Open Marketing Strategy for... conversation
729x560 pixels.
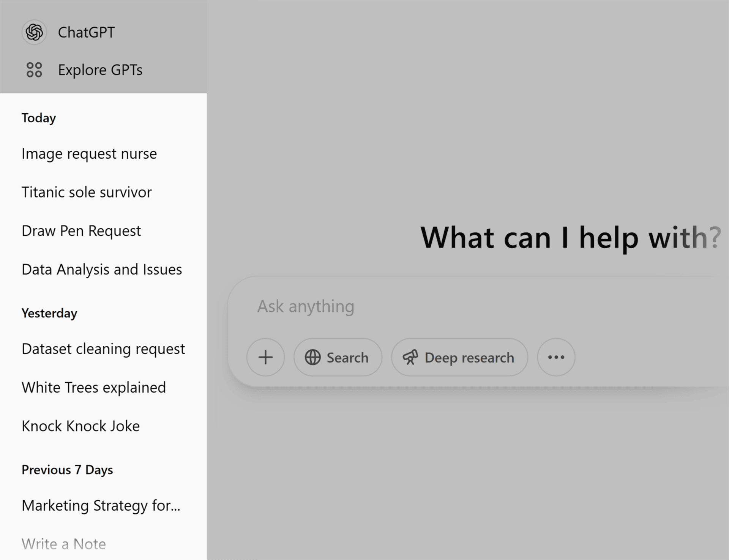coord(101,506)
